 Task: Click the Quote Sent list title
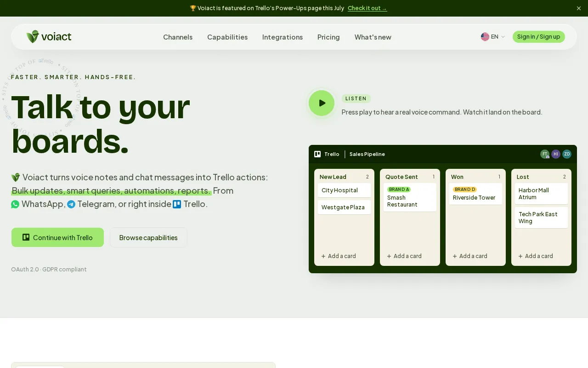(x=401, y=177)
